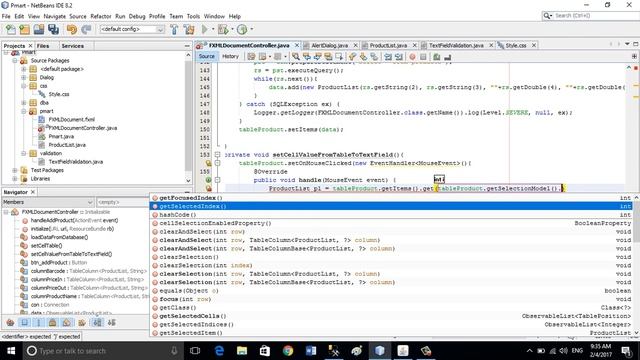Open the File menu

(x=6, y=16)
